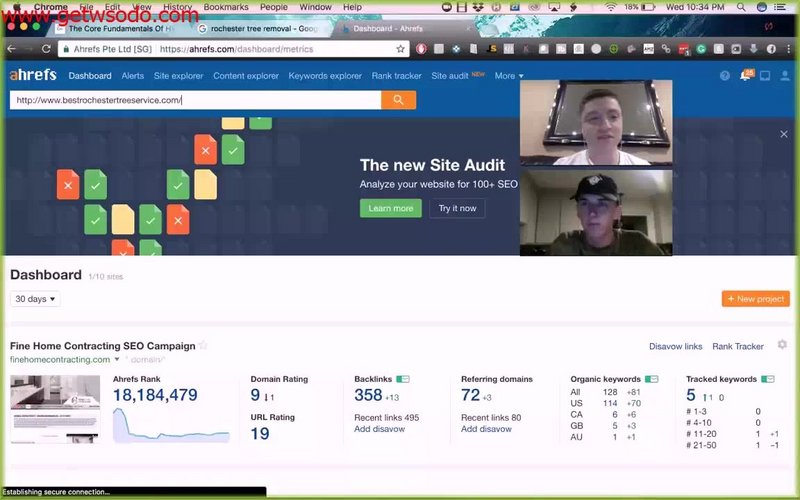Open notifications bell with 25 badge
800x500 pixels.
[745, 76]
